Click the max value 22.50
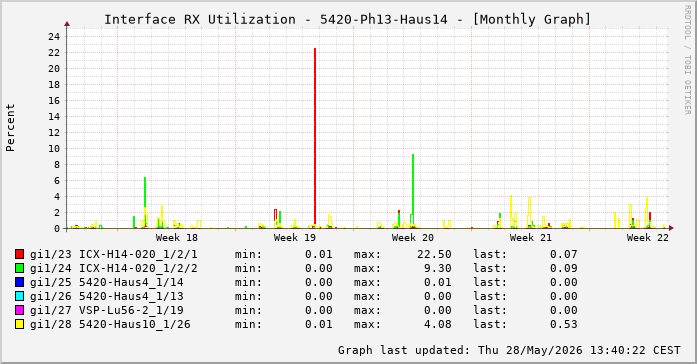Screen dimensions: 697x364 (434, 254)
